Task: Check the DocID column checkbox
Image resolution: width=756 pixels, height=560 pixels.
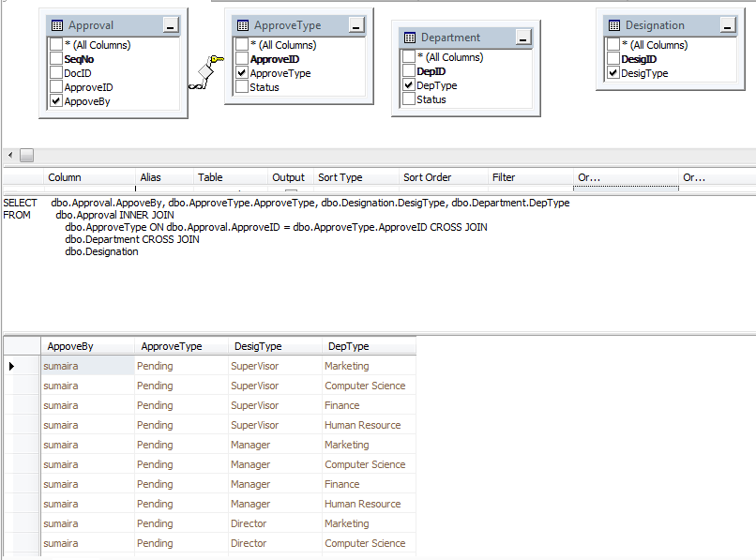Action: click(56, 73)
